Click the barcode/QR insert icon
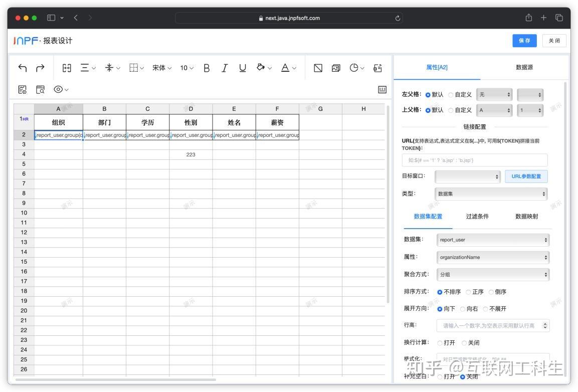Viewport: 578px width, 392px height. 377,68
